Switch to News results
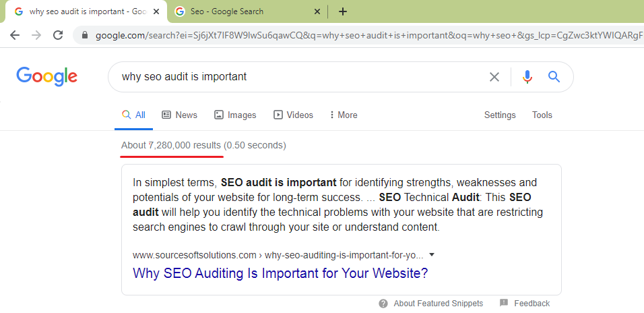Image resolution: width=644 pixels, height=313 pixels. 179,115
